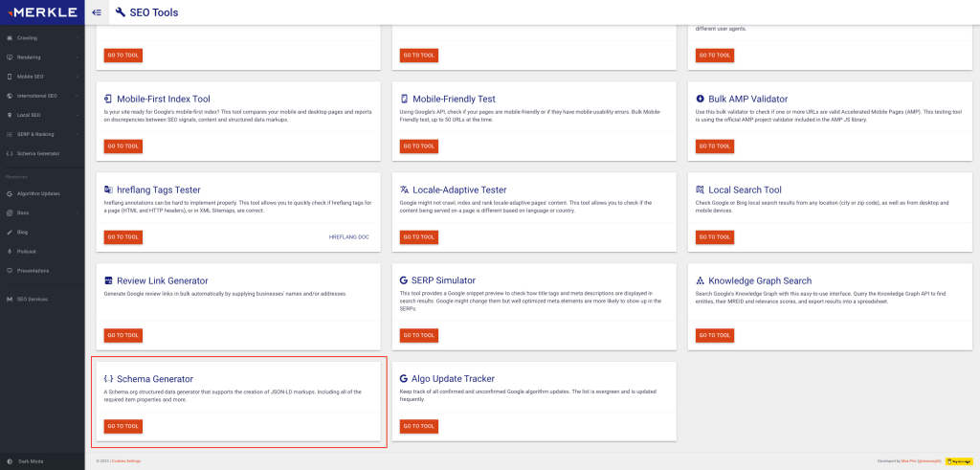Expand the Local SEO menu chevron
980x470 pixels.
77,115
